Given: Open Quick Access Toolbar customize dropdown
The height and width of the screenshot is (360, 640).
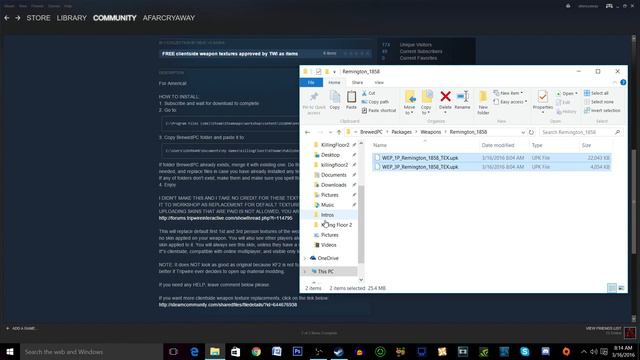Looking at the screenshot, I should click(x=334, y=72).
